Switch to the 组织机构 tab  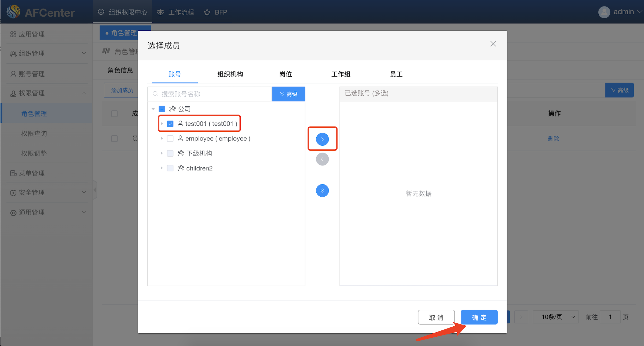pos(230,74)
